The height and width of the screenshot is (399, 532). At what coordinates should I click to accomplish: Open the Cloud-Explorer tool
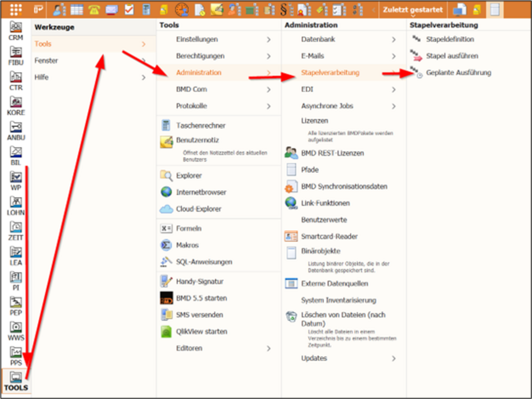(x=198, y=209)
